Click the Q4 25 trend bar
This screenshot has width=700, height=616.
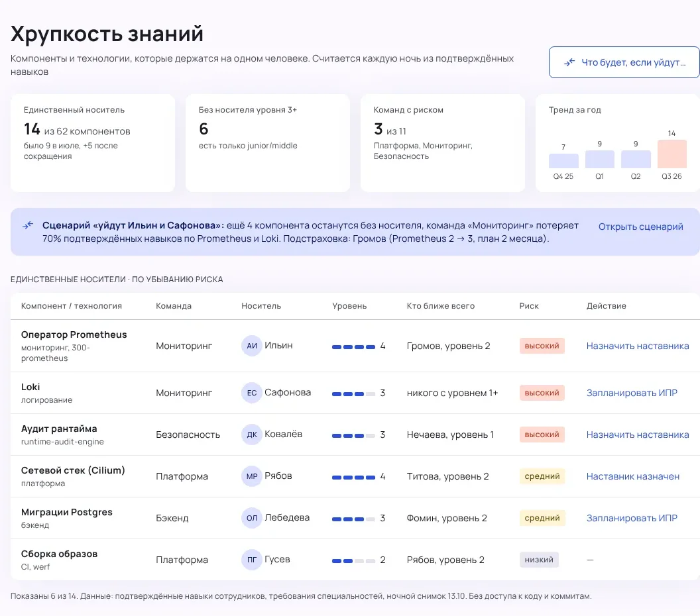[563, 160]
